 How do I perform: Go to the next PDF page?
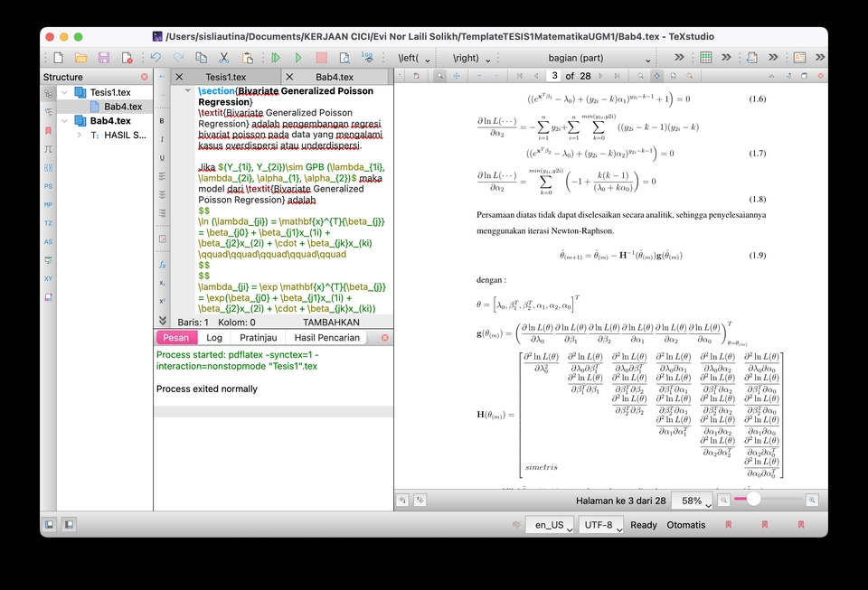click(x=600, y=76)
